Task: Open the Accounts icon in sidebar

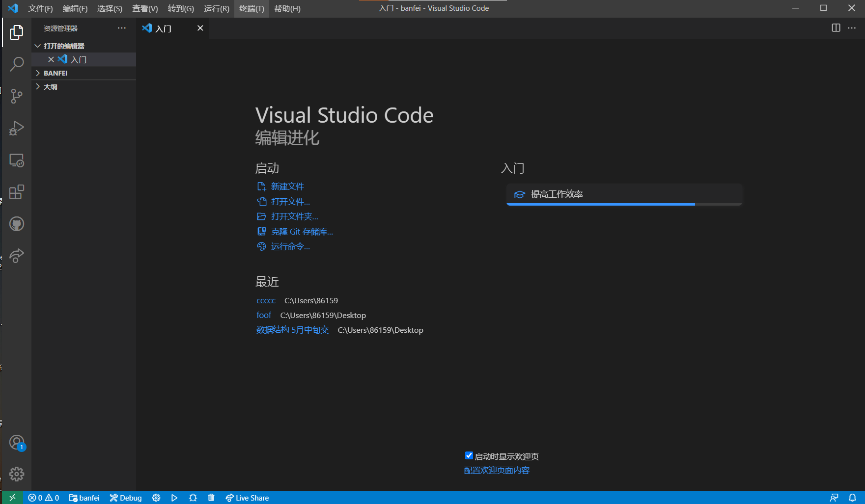Action: click(x=17, y=442)
